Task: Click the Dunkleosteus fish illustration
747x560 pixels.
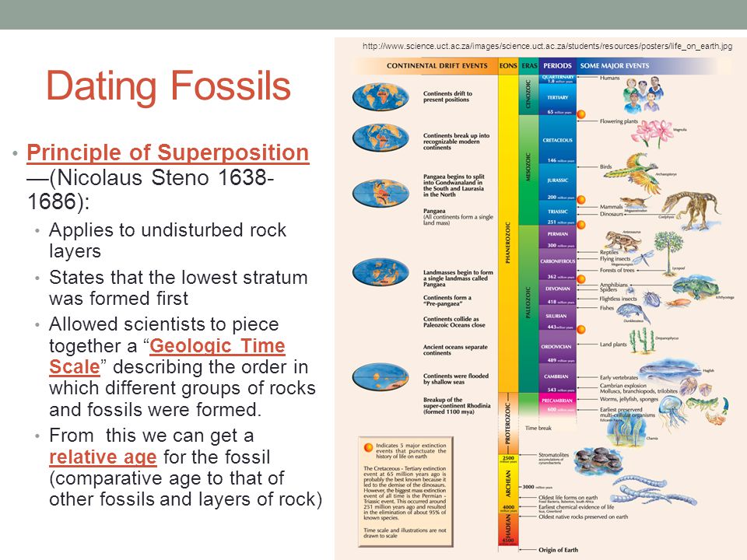Action: [633, 313]
